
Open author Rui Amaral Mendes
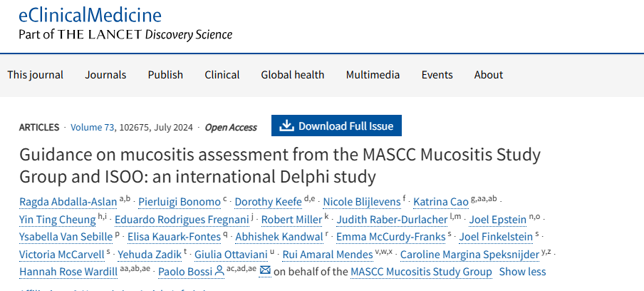tap(326, 255)
